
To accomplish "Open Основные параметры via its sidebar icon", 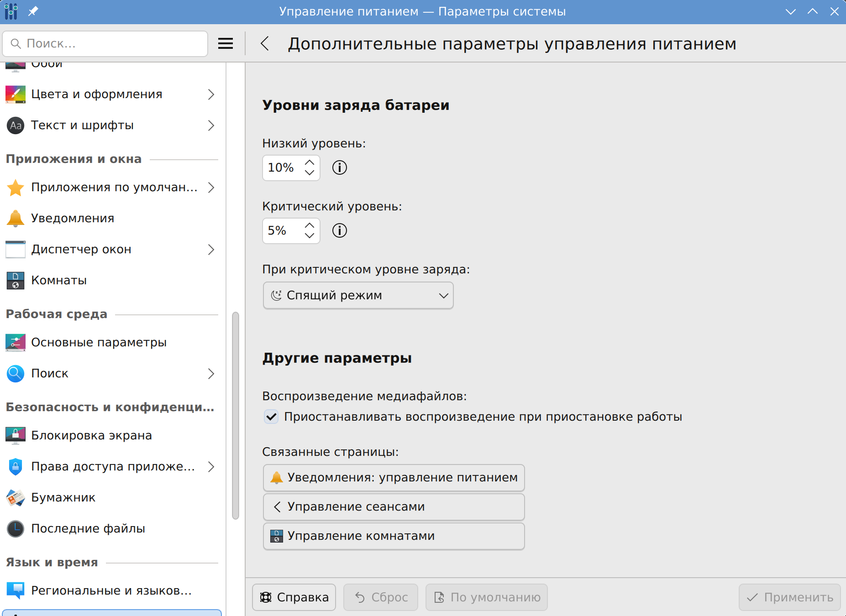I will click(16, 343).
